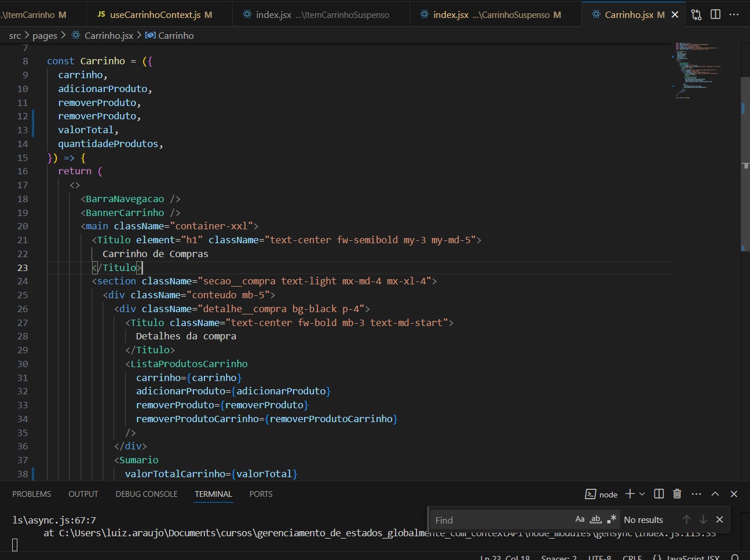Viewport: 750px width, 560px height.
Task: Switch to the ItemCarrinho tab
Action: (x=33, y=14)
